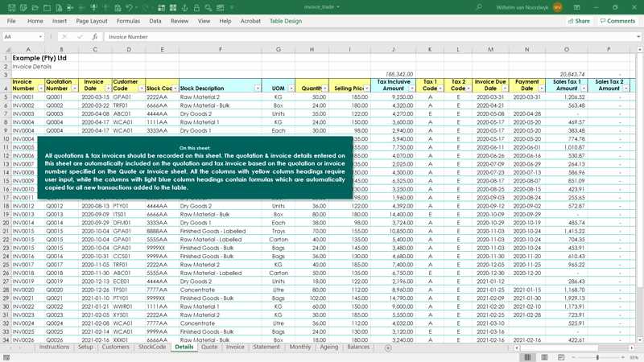Expand the formula bar with the right arrow

[638, 36]
